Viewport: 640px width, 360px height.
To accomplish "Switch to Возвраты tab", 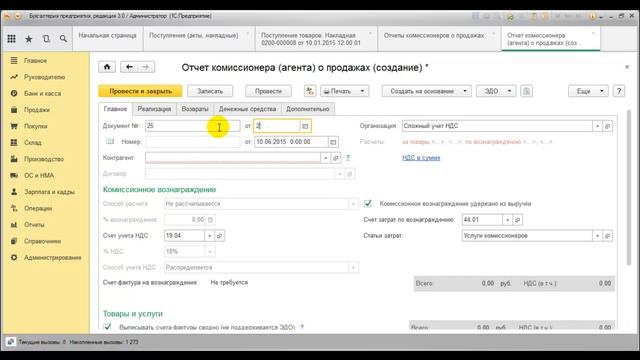I will click(x=195, y=109).
